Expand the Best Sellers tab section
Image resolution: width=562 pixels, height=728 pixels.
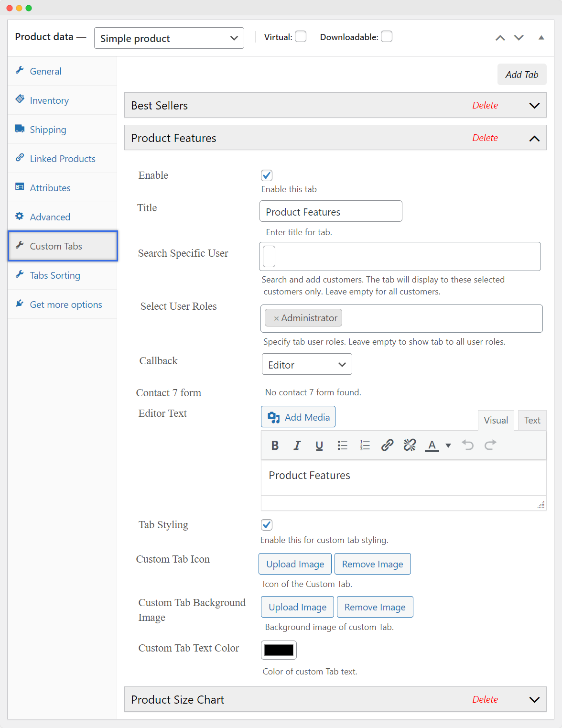click(534, 106)
